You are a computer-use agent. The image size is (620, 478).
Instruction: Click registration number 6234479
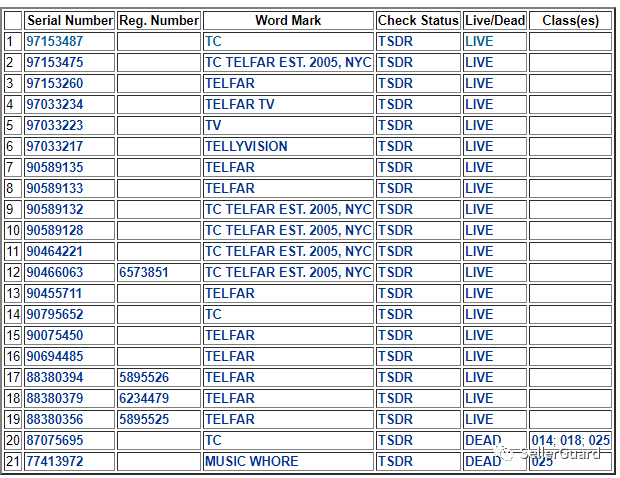pos(144,398)
